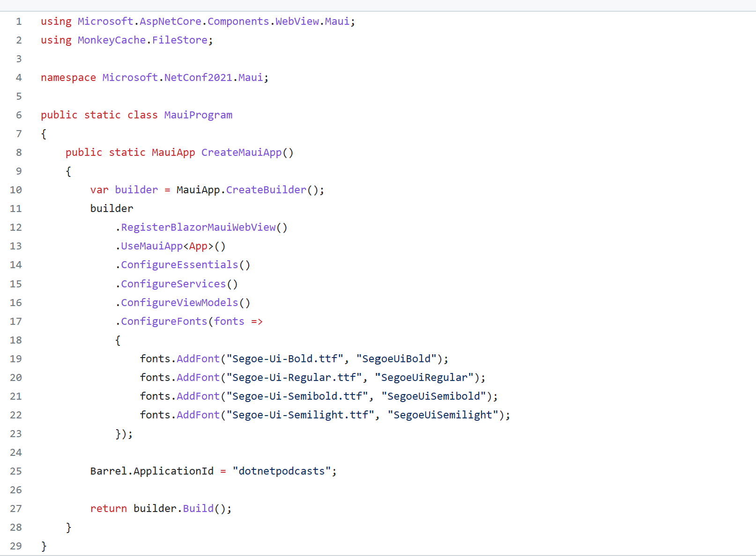
Task: Click the 'Microsoft.NetConf2021.Maui' namespace text
Action: coord(183,78)
